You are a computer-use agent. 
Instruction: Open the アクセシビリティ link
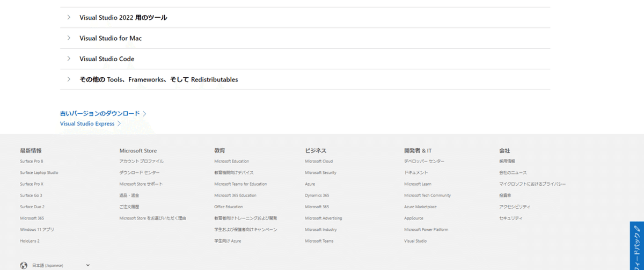515,207
